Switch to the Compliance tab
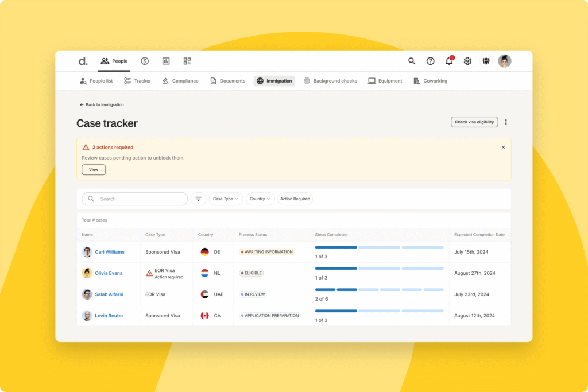588x392 pixels. [180, 81]
